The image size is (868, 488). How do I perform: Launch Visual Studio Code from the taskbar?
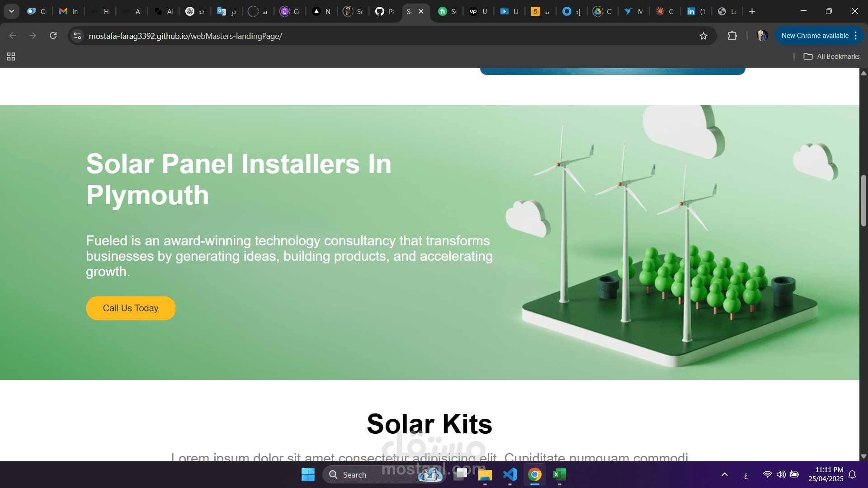coord(510,474)
